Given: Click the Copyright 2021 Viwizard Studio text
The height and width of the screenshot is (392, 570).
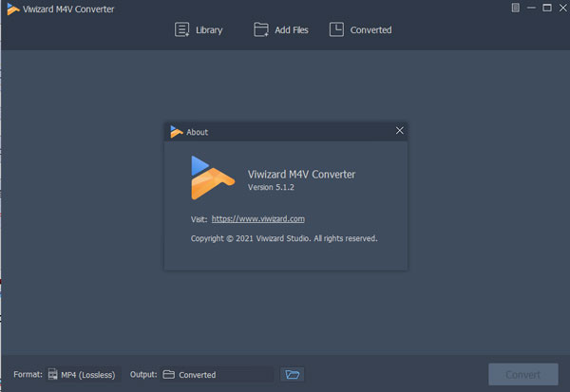Looking at the screenshot, I should click(x=284, y=238).
